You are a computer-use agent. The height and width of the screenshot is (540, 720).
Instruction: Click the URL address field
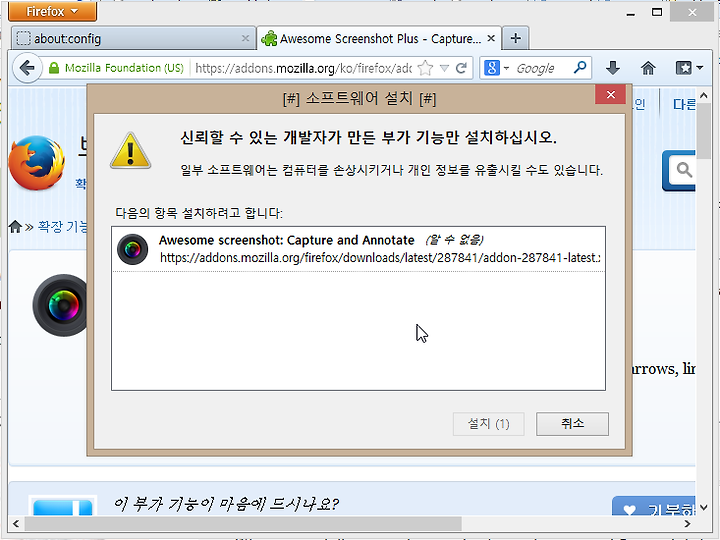[303, 68]
